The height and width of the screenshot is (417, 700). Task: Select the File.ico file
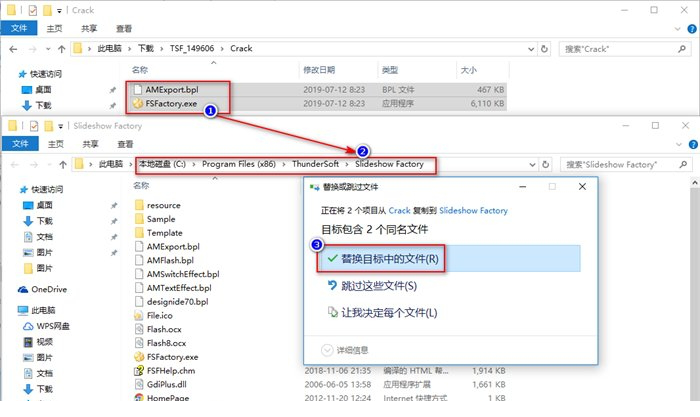pyautogui.click(x=159, y=315)
